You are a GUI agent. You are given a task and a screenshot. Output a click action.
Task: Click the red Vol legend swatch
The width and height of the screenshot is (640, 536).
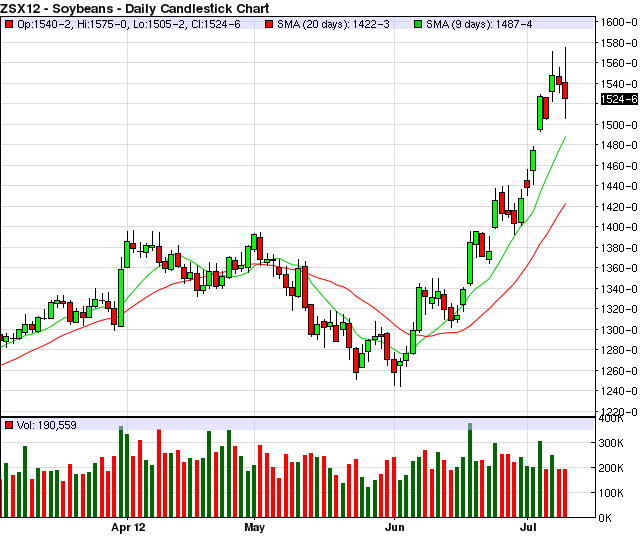coord(9,425)
